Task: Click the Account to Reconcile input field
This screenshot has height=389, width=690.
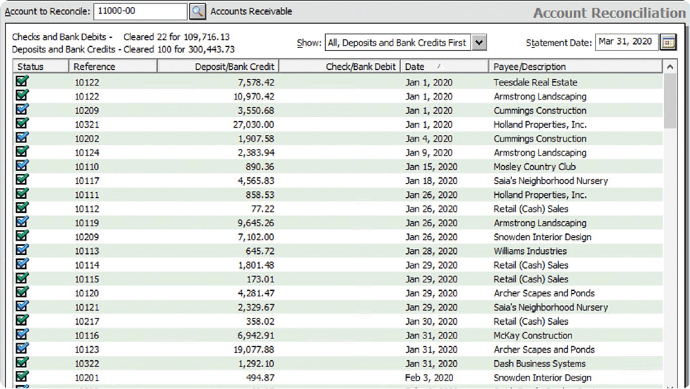Action: pyautogui.click(x=140, y=11)
